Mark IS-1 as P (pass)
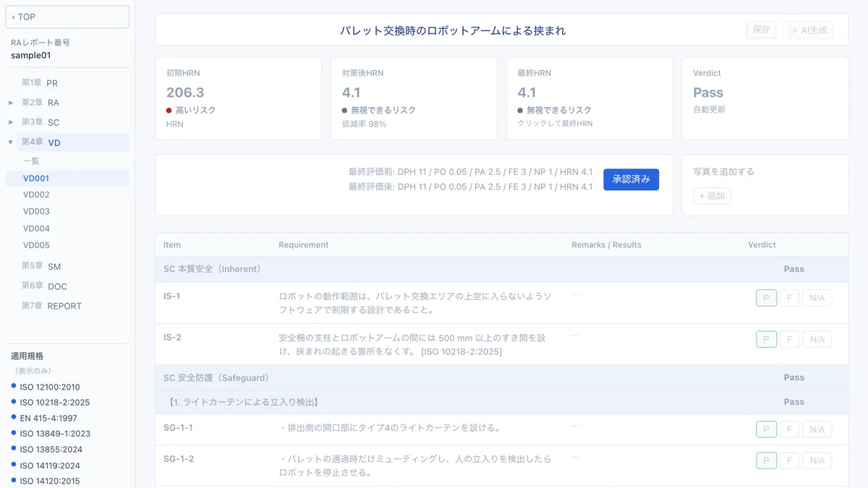The height and width of the screenshot is (488, 868). [767, 298]
